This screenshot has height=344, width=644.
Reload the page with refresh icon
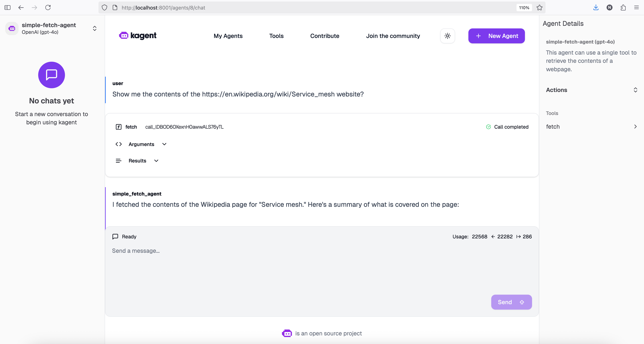coord(48,7)
